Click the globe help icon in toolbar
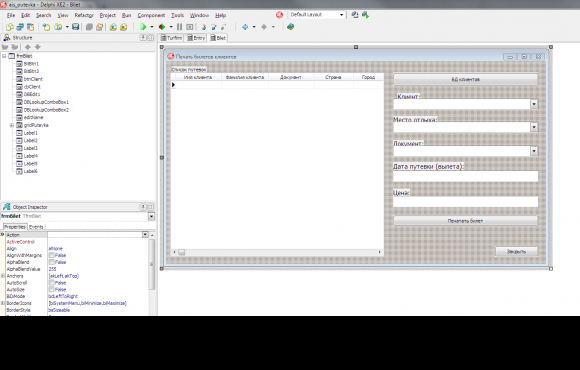 291,27
